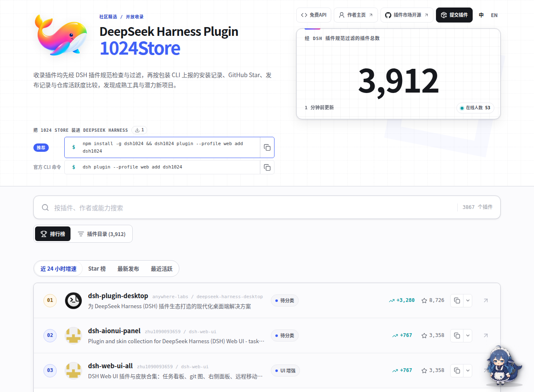534x392 pixels.
Task: Click the 在线人数 53 indicator
Action: click(x=475, y=108)
